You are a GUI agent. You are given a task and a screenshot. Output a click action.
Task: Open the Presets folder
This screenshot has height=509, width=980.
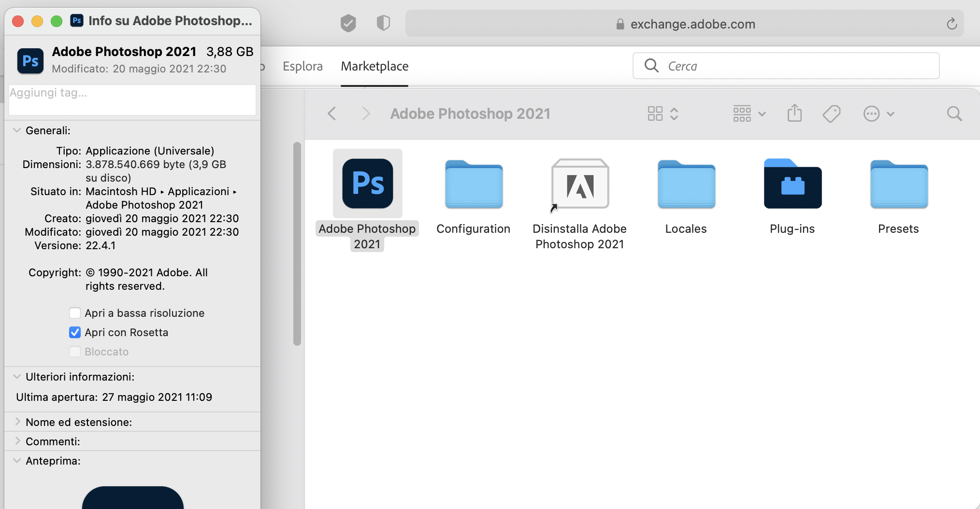(899, 184)
